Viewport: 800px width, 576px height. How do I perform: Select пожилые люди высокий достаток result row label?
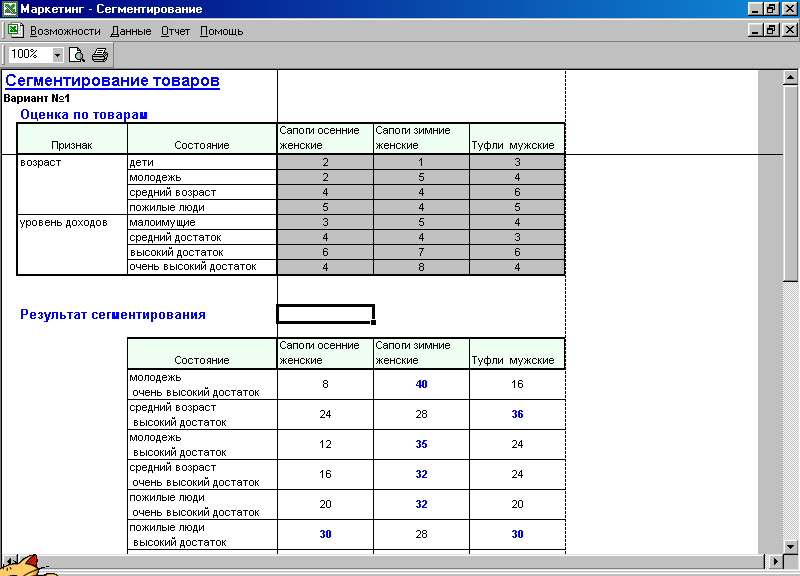202,535
